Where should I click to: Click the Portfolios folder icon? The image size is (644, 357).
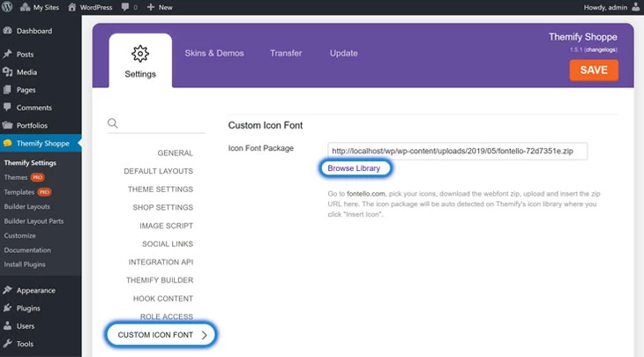[x=7, y=125]
